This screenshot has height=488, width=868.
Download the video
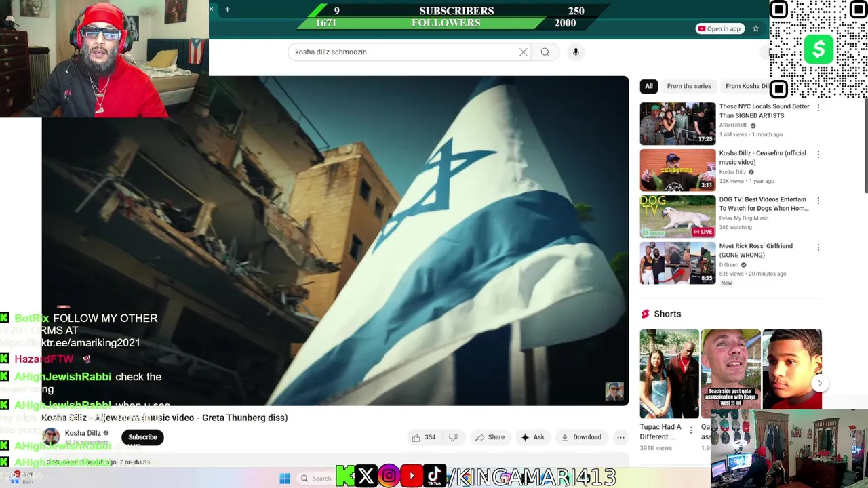581,438
